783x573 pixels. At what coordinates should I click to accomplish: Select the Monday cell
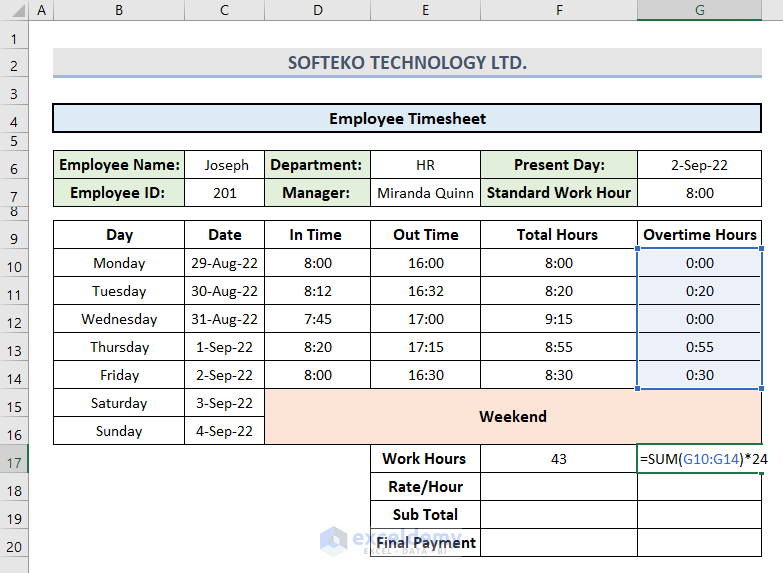pos(119,263)
